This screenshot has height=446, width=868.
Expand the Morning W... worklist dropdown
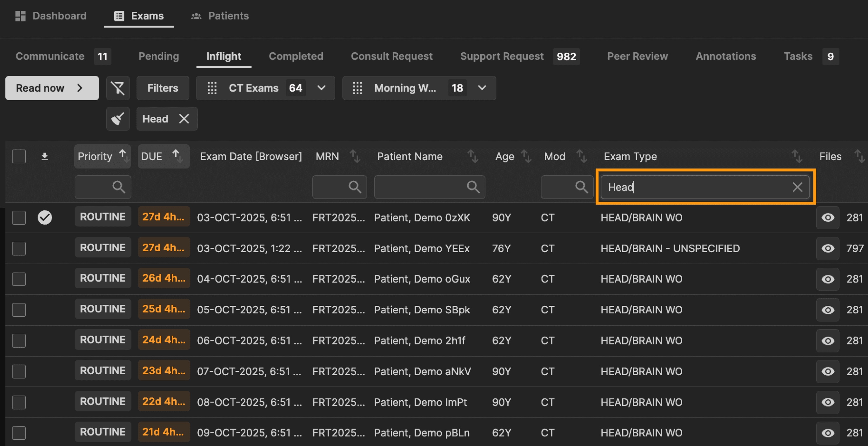(x=482, y=88)
